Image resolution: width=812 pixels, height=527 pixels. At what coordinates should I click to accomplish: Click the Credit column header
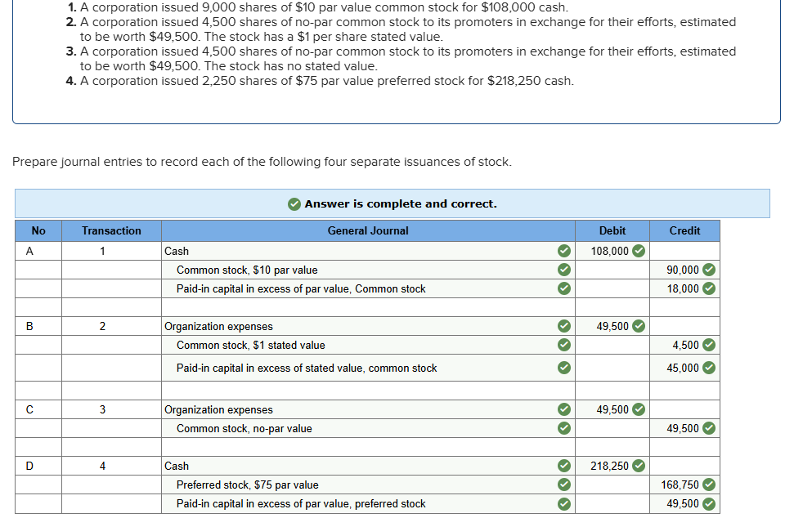coord(684,230)
